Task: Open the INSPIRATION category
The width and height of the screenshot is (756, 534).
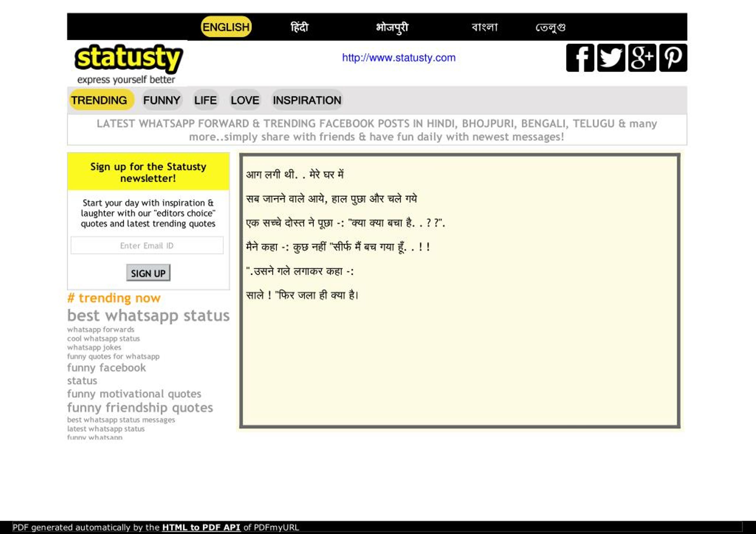Action: (x=307, y=100)
